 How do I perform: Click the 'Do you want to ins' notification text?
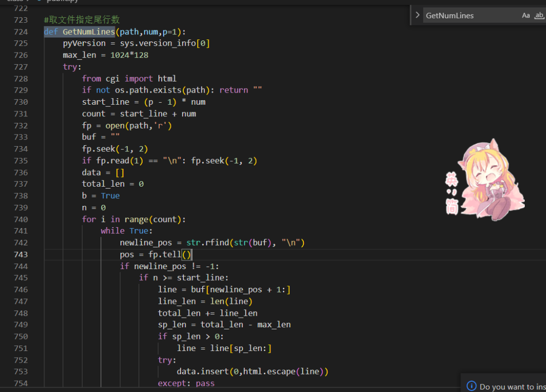pyautogui.click(x=513, y=386)
